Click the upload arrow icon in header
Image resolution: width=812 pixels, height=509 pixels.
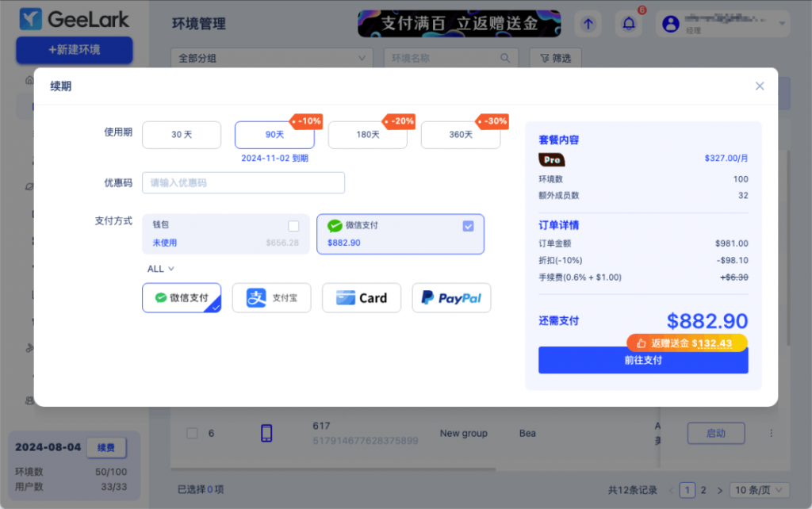(x=588, y=24)
